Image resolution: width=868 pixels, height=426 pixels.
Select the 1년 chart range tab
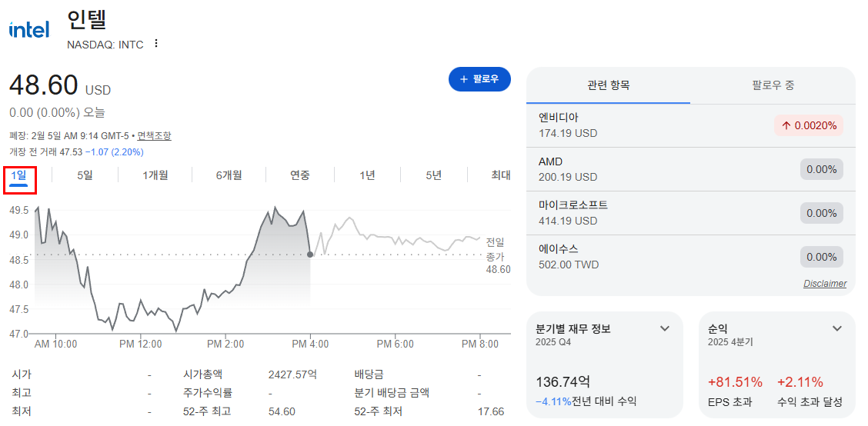(367, 175)
